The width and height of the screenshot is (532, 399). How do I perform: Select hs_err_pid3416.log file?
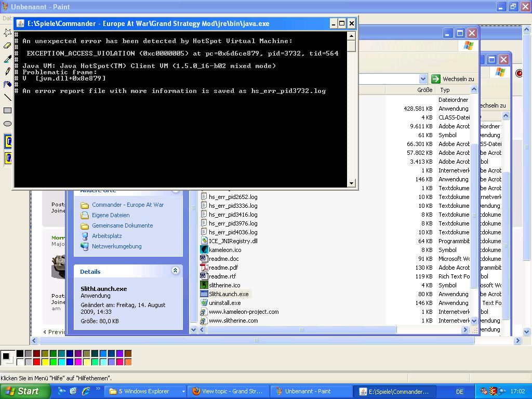tap(233, 215)
